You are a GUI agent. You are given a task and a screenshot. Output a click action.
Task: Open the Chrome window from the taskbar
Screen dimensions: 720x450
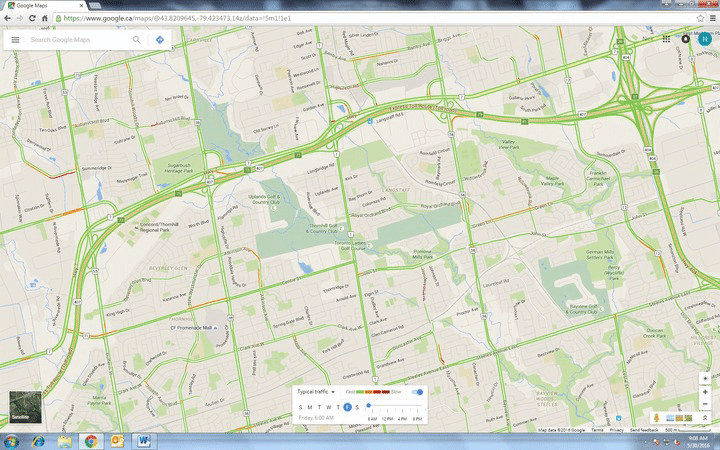pyautogui.click(x=90, y=441)
